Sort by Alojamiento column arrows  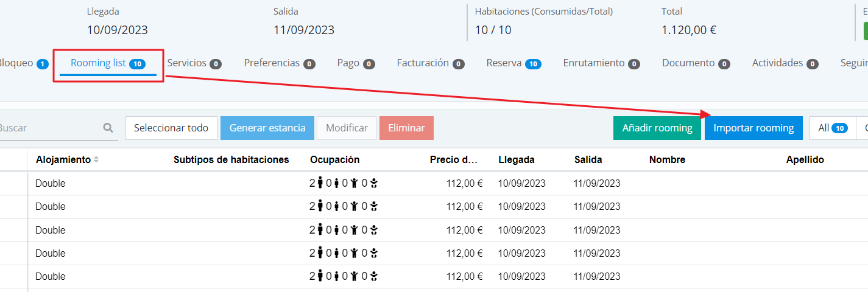pos(96,160)
